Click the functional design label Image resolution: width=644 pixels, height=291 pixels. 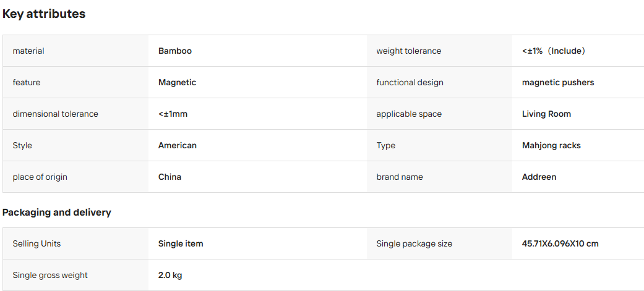pyautogui.click(x=410, y=83)
